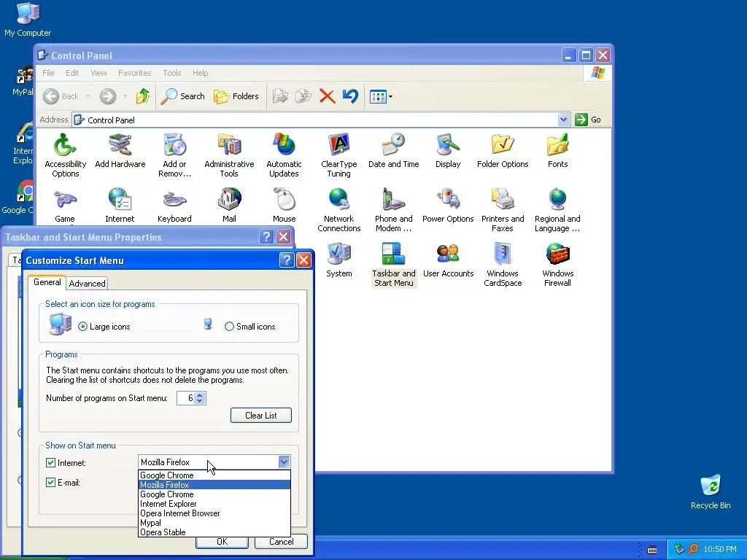Screen dimensions: 747x560
Task: Open Network Connections icon
Action: pos(338,211)
